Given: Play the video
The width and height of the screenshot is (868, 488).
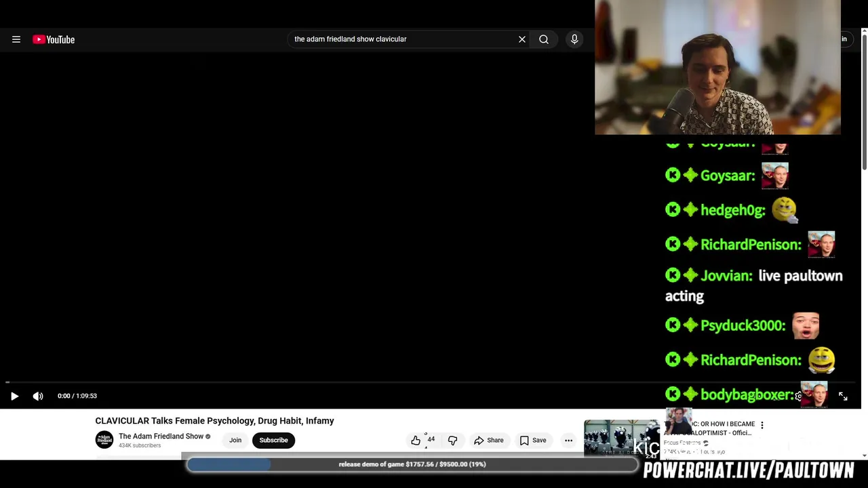Looking at the screenshot, I should [x=14, y=396].
